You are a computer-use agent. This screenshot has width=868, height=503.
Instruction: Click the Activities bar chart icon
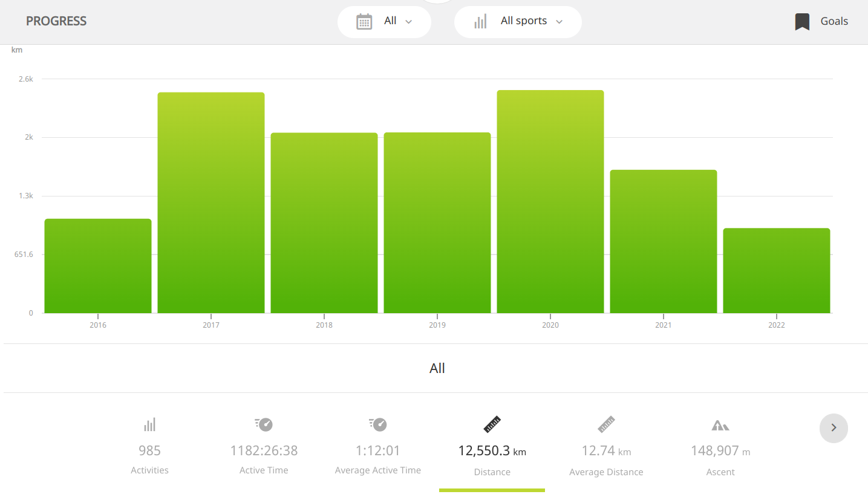point(149,425)
